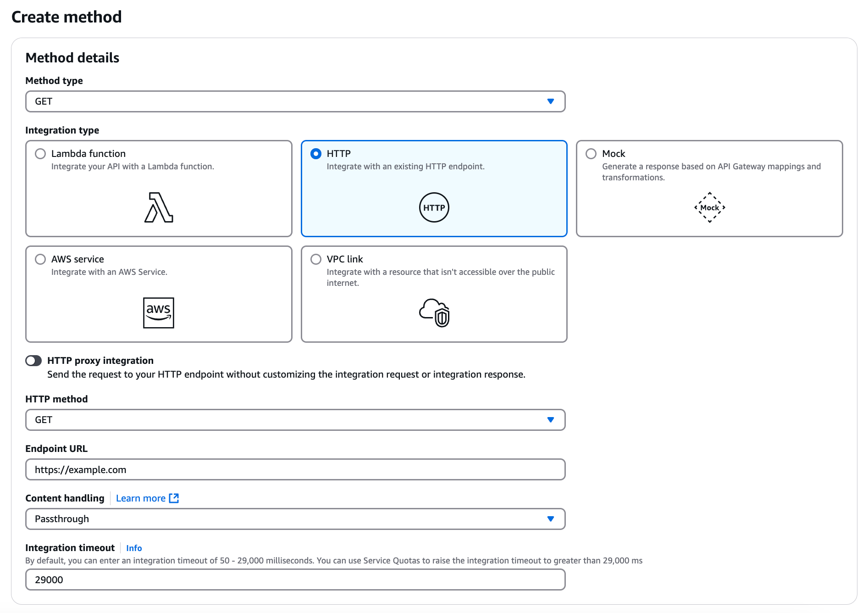The image size is (868, 613).
Task: Click the Lambda function icon
Action: pos(159,207)
